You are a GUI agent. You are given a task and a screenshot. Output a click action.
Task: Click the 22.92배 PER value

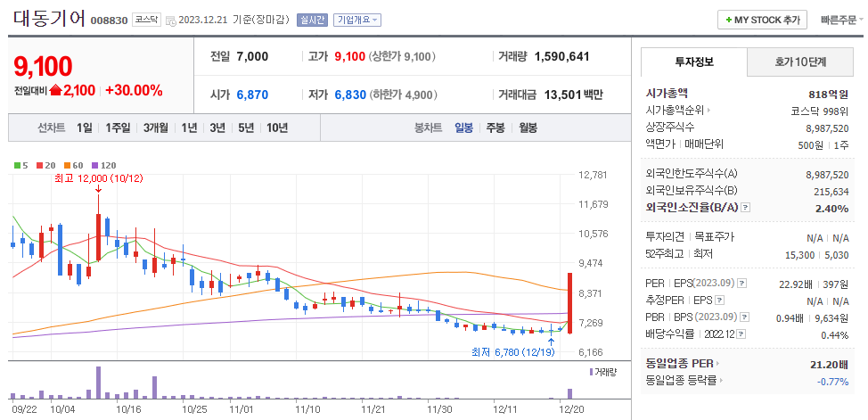[796, 284]
